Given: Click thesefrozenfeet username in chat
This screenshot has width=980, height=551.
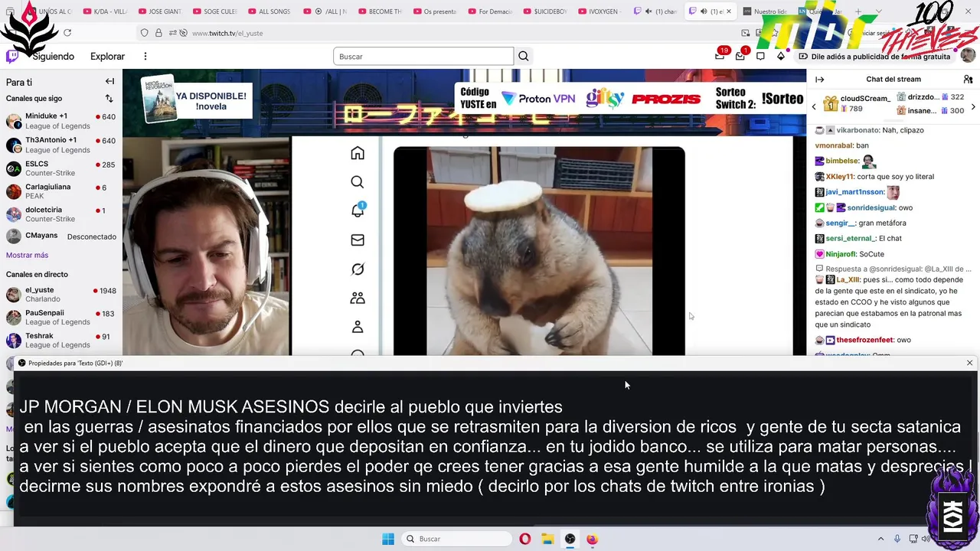Looking at the screenshot, I should [864, 340].
